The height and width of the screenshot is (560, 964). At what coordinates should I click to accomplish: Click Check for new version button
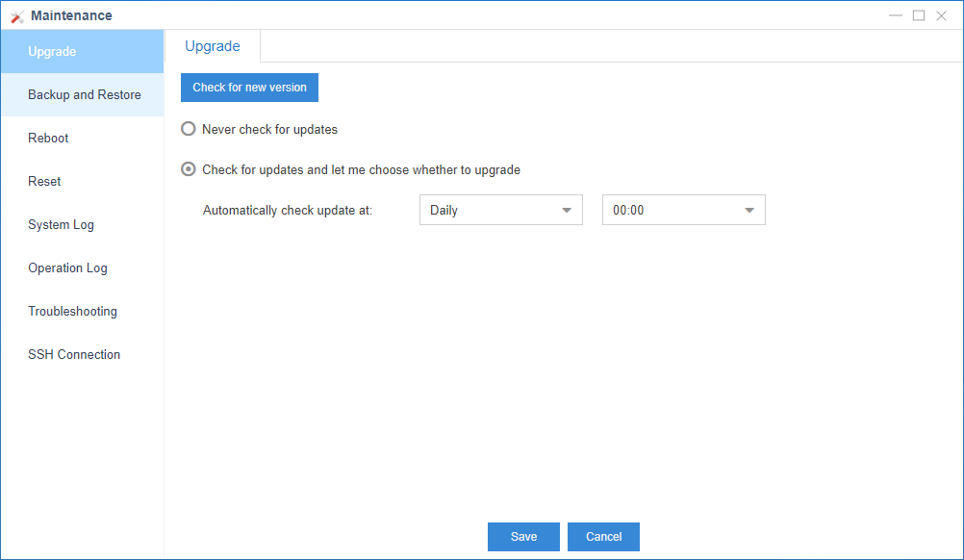(x=249, y=88)
